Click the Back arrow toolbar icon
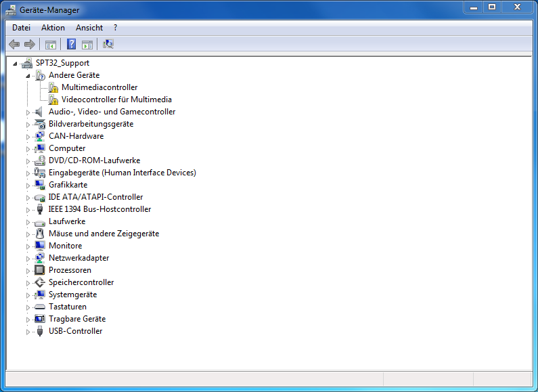Screen dimensions: 538x392 pos(14,45)
